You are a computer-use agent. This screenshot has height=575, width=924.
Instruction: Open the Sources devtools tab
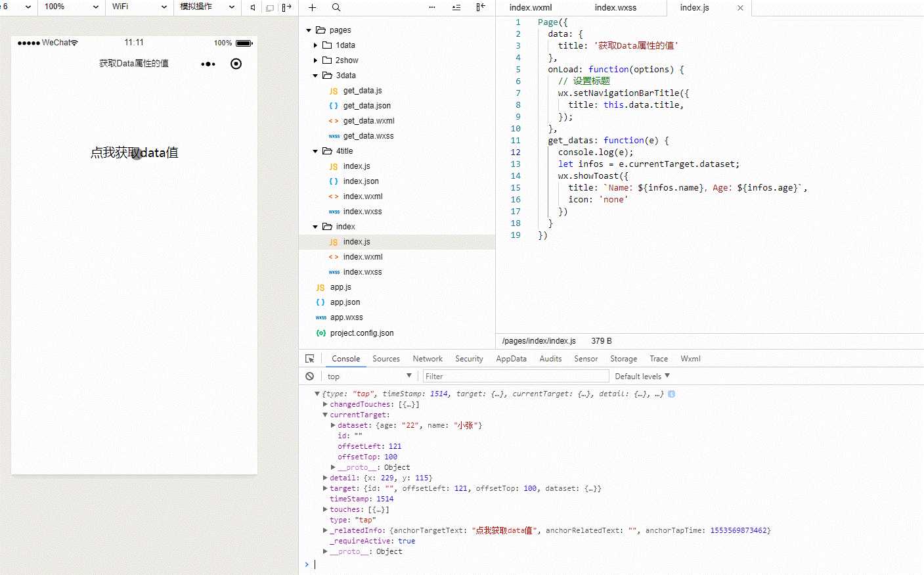click(386, 359)
